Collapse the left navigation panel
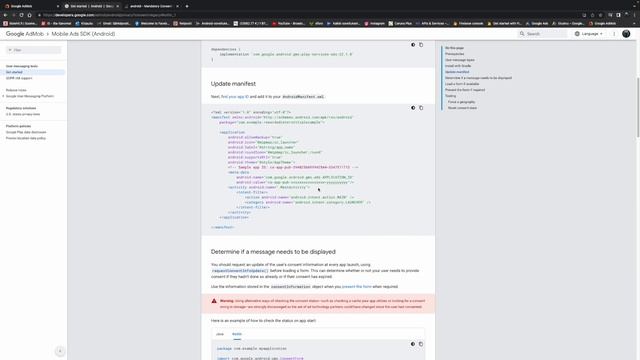Viewport: 640px width, 360px height. tap(60, 351)
